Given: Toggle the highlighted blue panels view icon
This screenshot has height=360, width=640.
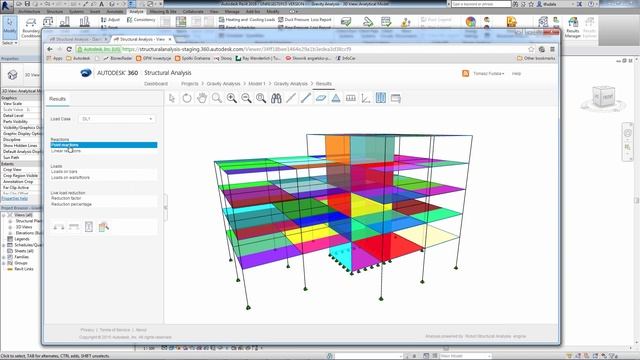Looking at the screenshot, I should tap(381, 98).
